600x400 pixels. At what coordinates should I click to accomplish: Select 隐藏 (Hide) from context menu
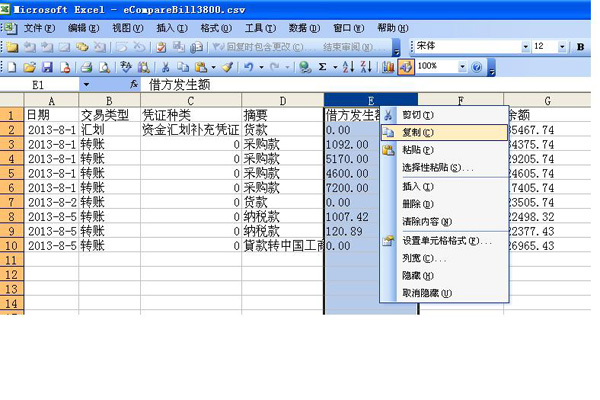point(411,275)
